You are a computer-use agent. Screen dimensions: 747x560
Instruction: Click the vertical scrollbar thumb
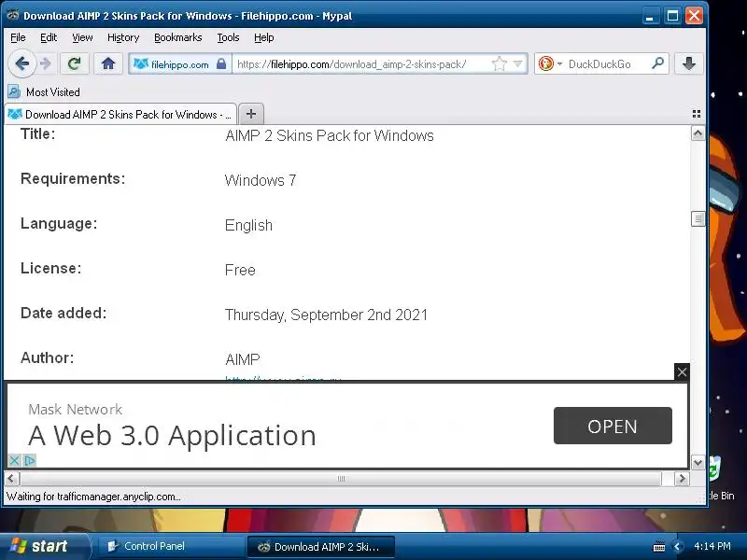[698, 219]
